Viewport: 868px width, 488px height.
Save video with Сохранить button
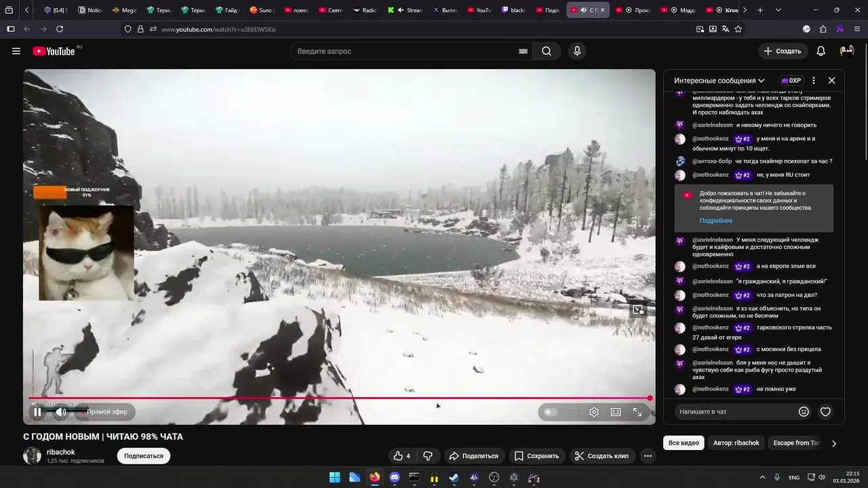click(536, 456)
